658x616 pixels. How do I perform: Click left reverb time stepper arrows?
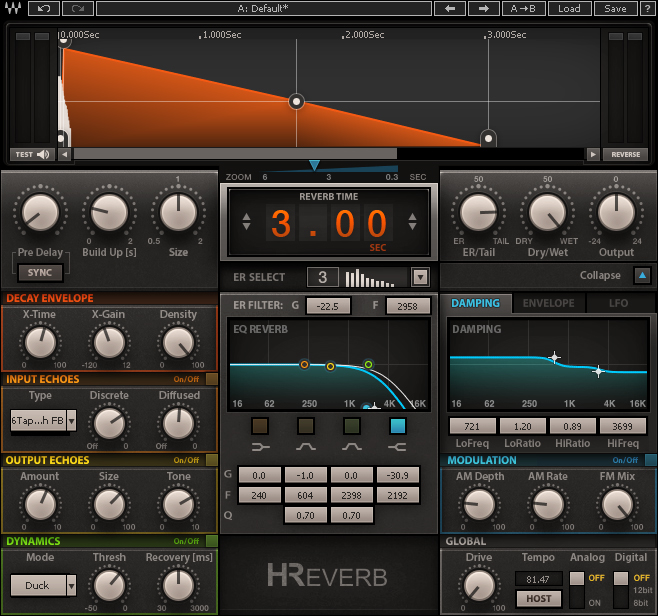coord(246,221)
